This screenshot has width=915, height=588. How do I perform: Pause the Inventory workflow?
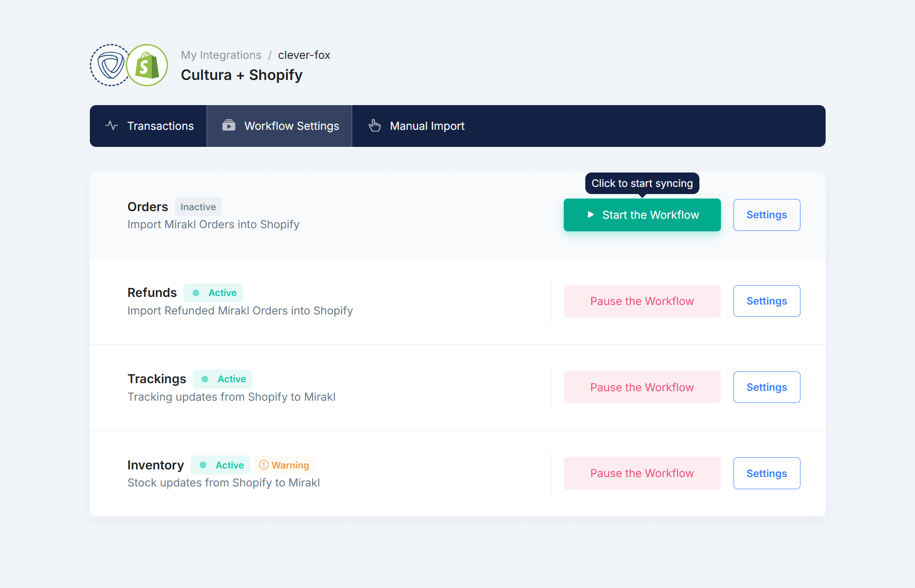tap(642, 473)
